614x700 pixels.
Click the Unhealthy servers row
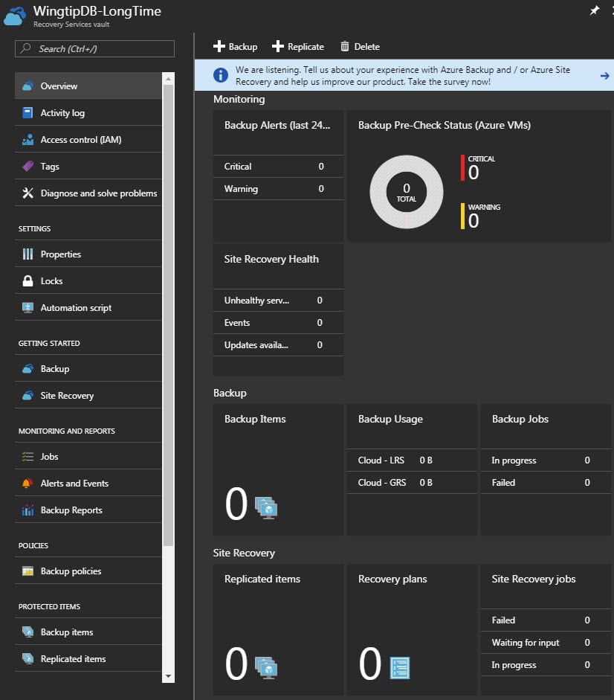pyautogui.click(x=279, y=300)
